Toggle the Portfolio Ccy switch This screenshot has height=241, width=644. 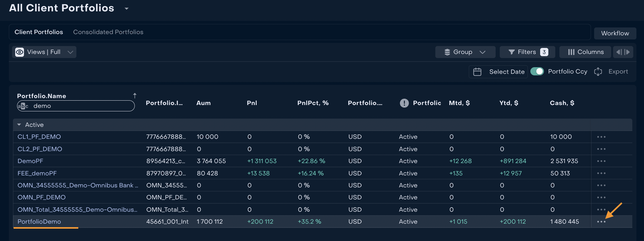click(537, 72)
